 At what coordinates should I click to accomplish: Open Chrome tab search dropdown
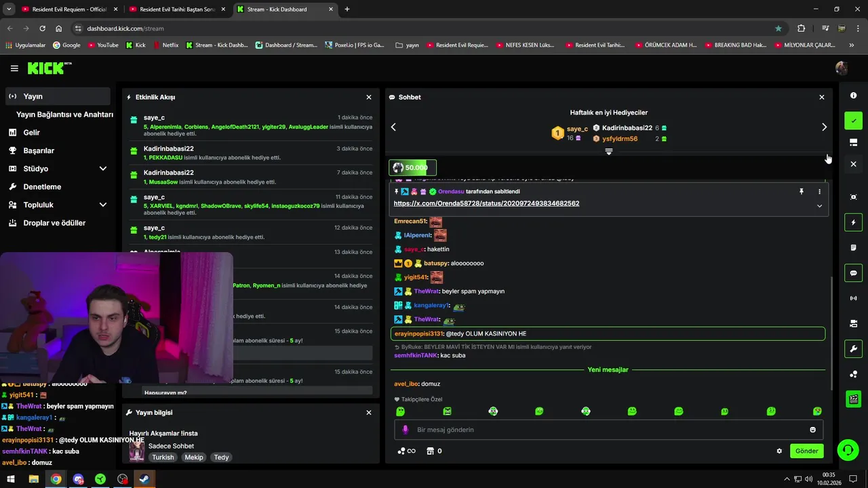pyautogui.click(x=9, y=9)
